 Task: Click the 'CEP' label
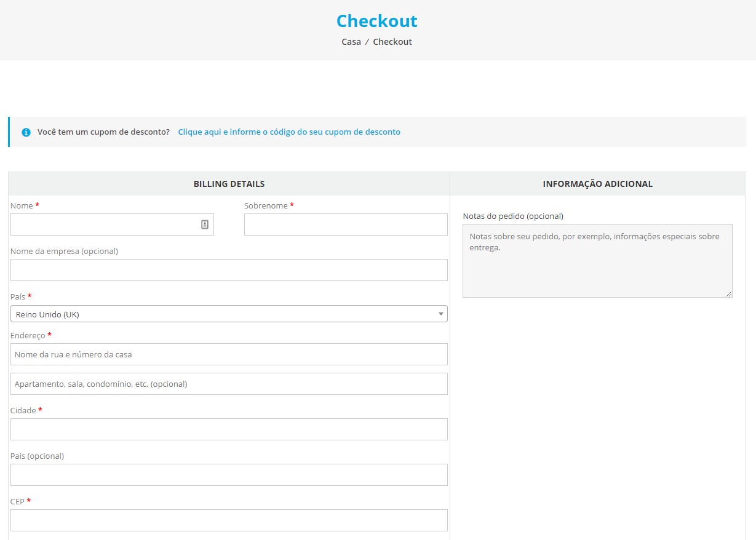(20, 501)
